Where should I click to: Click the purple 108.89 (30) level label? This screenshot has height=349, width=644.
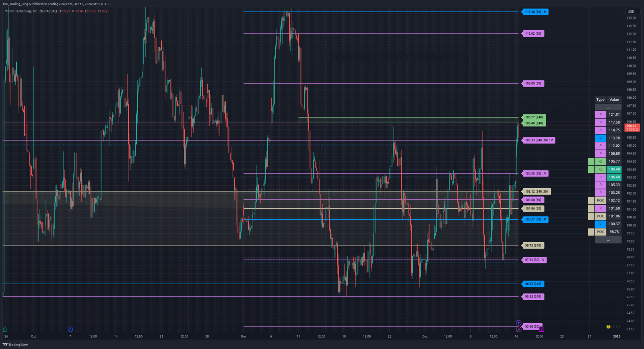coord(533,83)
